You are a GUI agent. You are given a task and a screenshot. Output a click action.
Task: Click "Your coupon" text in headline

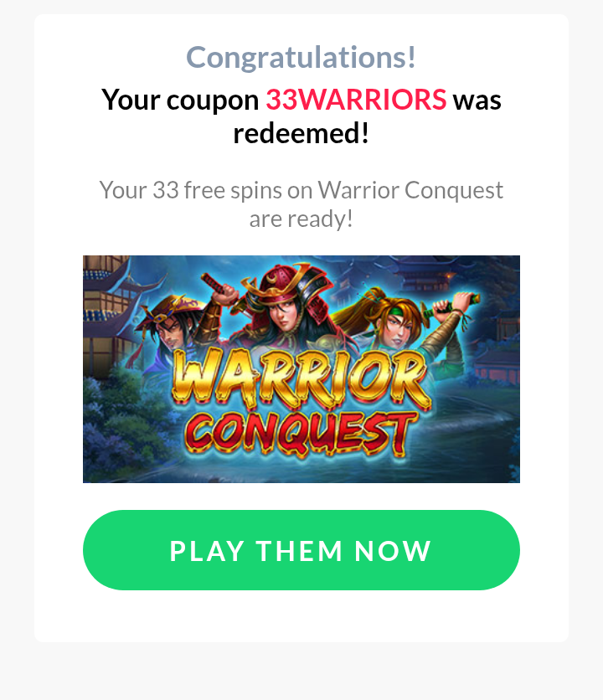tap(180, 100)
